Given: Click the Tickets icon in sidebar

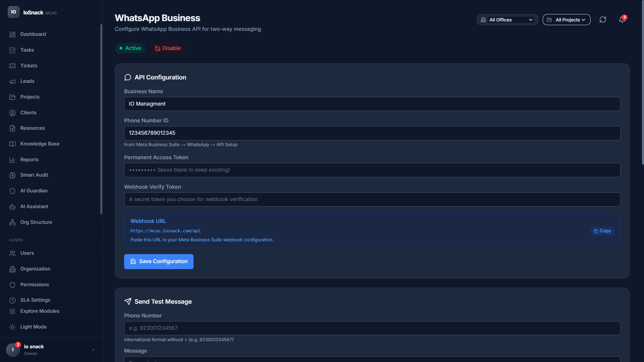Looking at the screenshot, I should coord(12,66).
